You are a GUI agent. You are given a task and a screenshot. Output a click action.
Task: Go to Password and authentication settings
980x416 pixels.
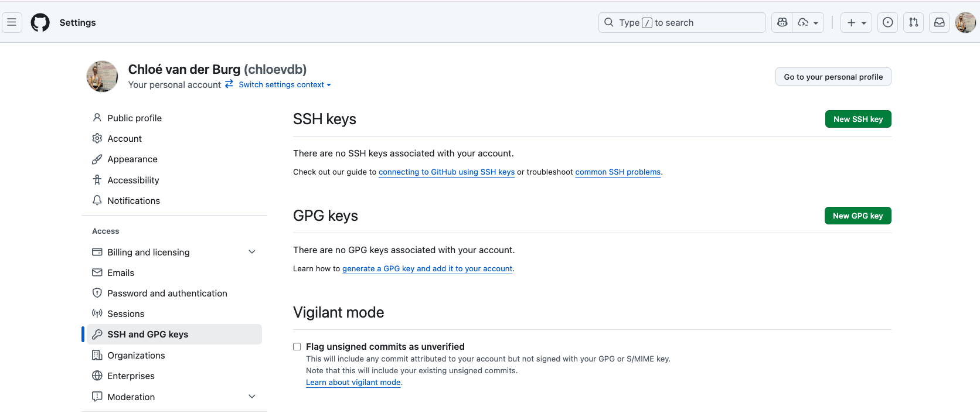[167, 293]
